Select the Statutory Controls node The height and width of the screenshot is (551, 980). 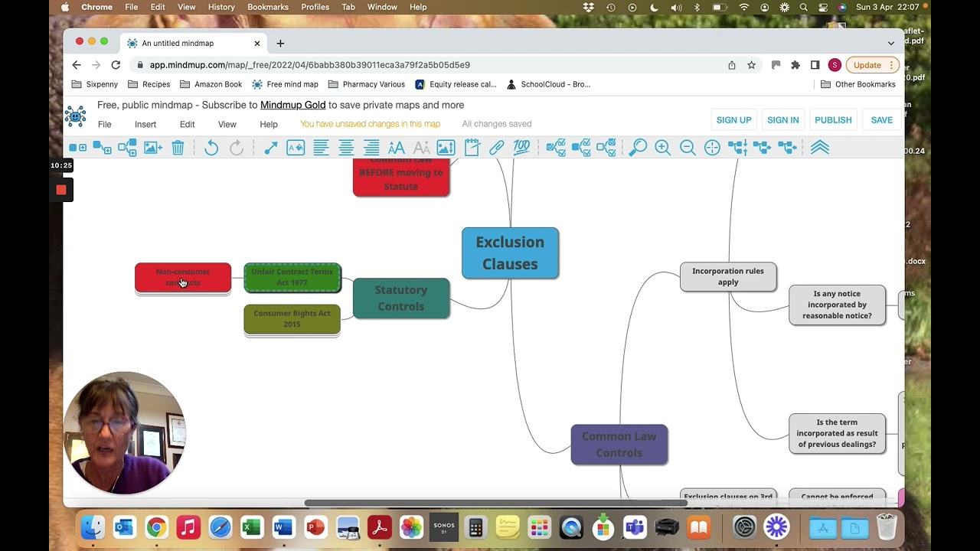(x=401, y=298)
